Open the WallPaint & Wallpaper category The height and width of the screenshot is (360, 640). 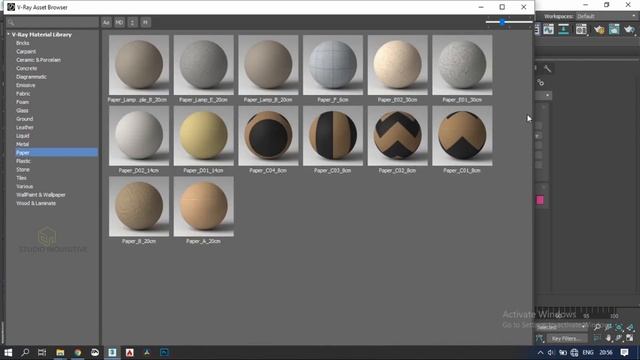coord(40,195)
